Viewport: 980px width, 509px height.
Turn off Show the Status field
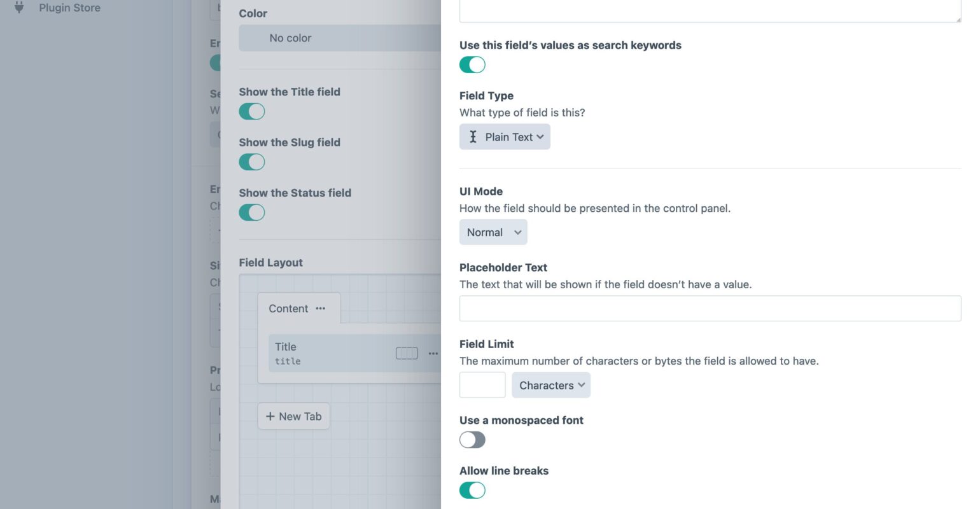(252, 213)
